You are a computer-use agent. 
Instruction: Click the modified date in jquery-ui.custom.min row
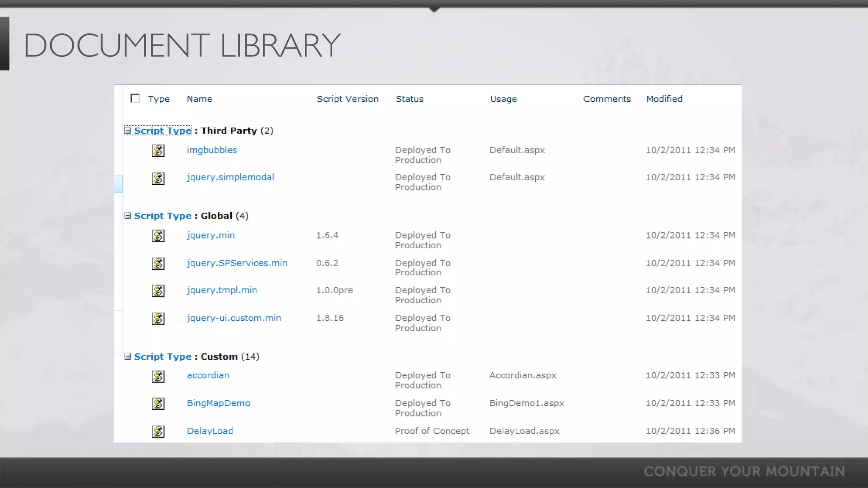[x=690, y=318]
